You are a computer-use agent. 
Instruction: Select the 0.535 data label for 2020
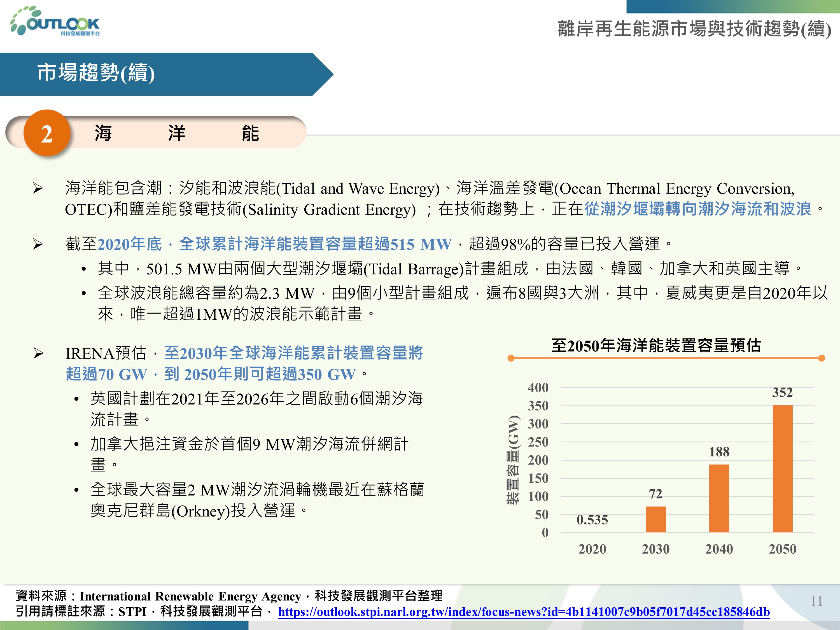592,519
